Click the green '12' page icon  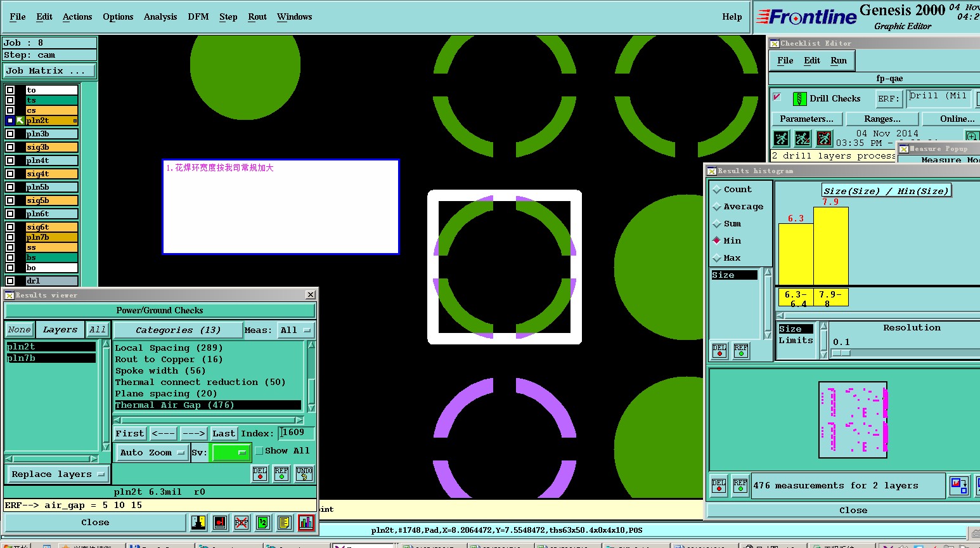tap(263, 523)
